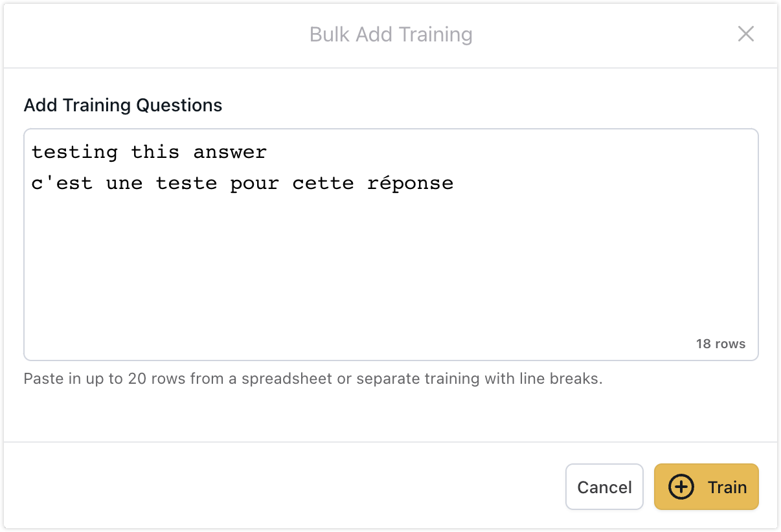Place cursor on the word 'réponse'

tap(410, 184)
